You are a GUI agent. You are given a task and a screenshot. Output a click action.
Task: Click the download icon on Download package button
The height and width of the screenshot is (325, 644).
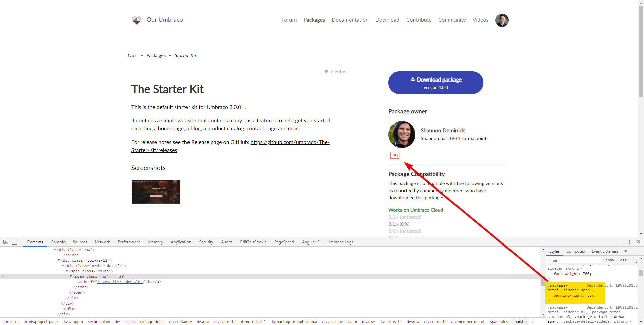tap(413, 79)
